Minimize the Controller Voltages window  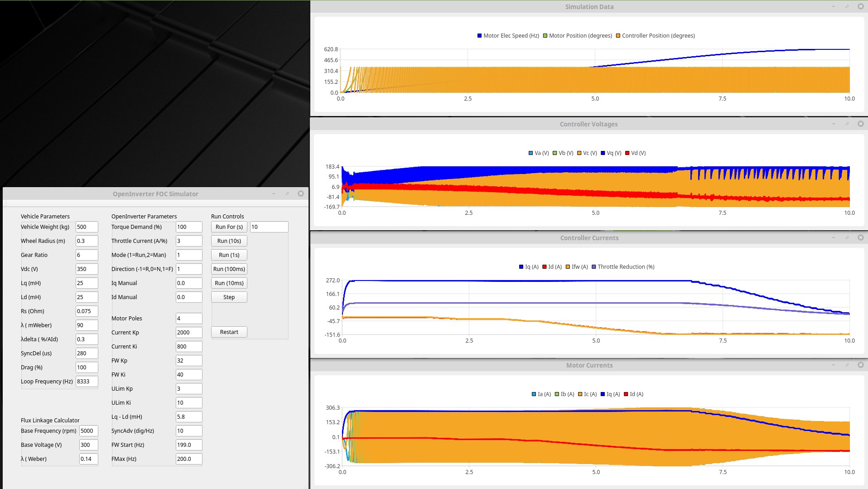833,124
